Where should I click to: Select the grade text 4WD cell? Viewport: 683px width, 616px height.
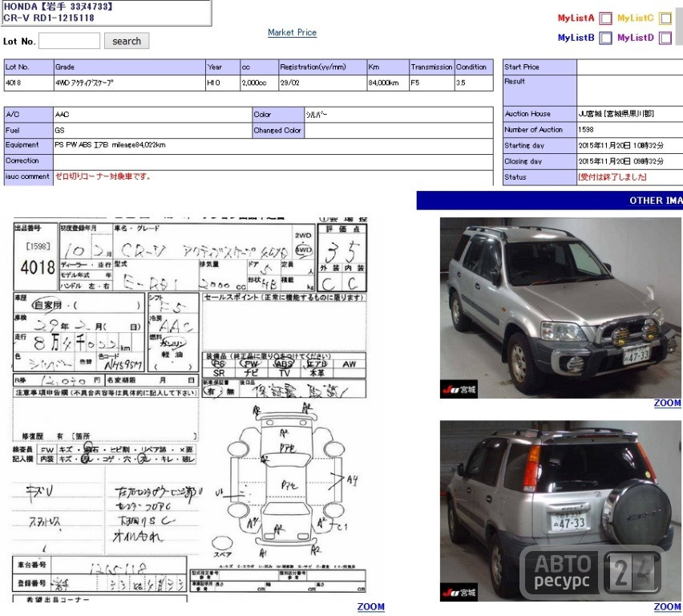[x=130, y=83]
